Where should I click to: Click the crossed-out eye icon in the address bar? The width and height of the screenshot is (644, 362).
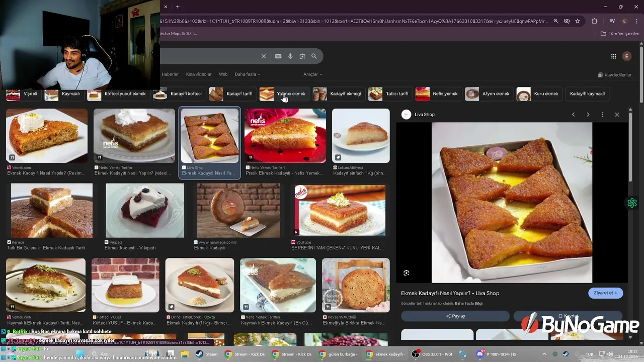click(x=567, y=21)
